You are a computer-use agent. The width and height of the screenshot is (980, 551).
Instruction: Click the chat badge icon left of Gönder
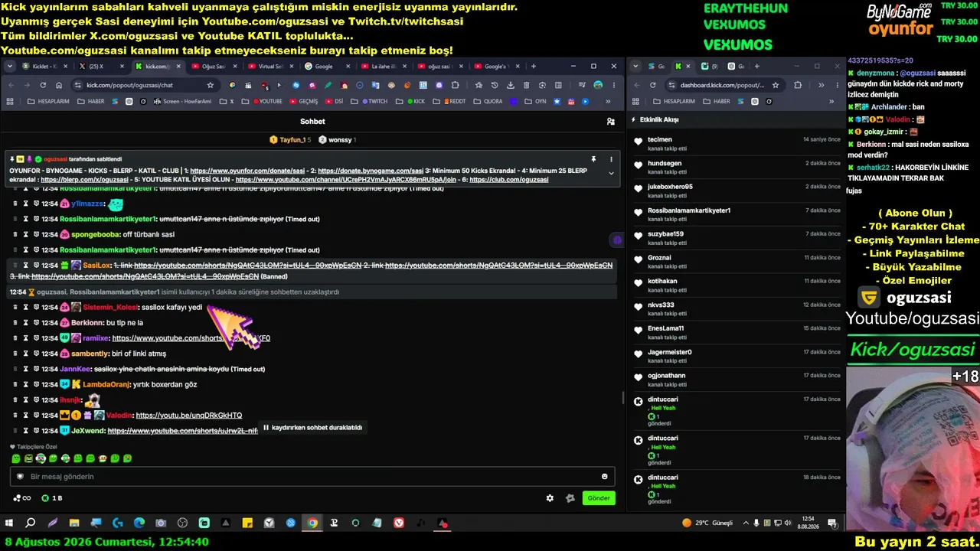click(570, 498)
